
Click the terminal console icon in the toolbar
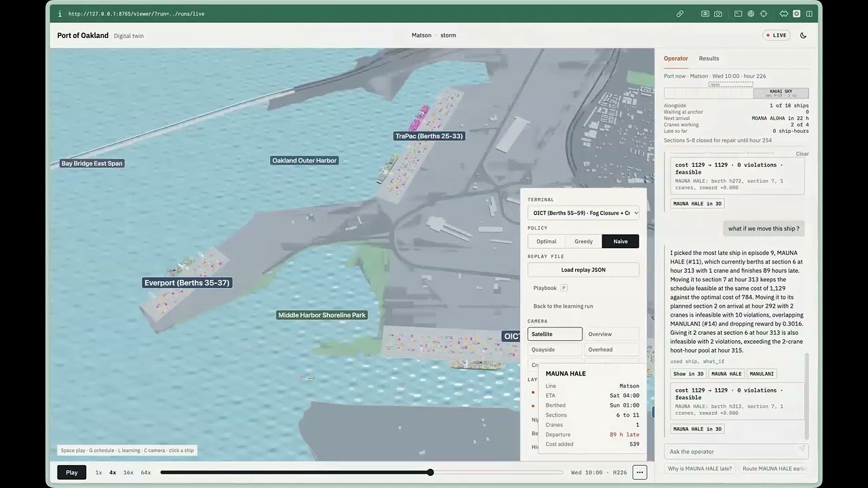738,14
